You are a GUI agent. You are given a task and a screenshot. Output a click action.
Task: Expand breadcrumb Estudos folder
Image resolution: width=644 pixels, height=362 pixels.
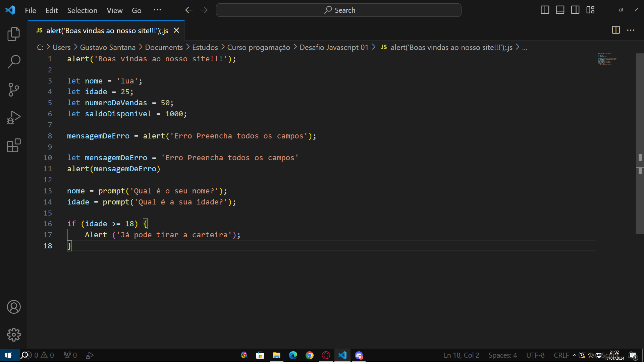click(205, 47)
